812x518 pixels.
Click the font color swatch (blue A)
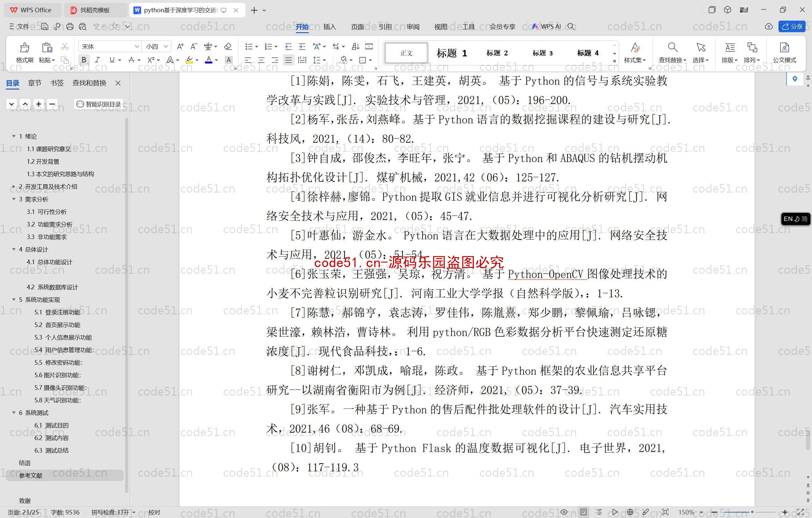click(209, 60)
